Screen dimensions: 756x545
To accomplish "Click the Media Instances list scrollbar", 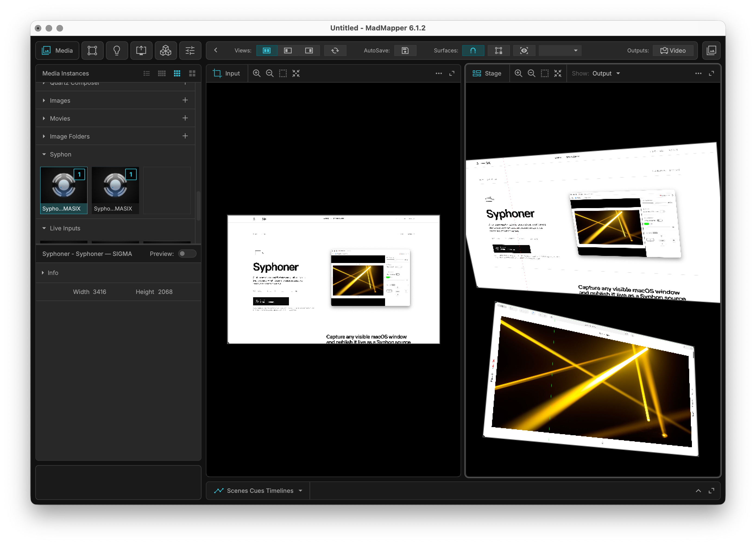I will (198, 206).
